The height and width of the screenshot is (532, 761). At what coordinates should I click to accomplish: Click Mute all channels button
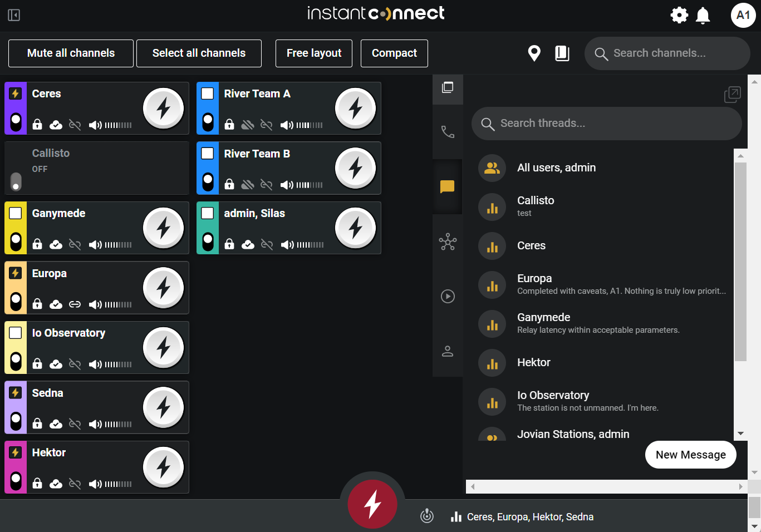click(71, 53)
